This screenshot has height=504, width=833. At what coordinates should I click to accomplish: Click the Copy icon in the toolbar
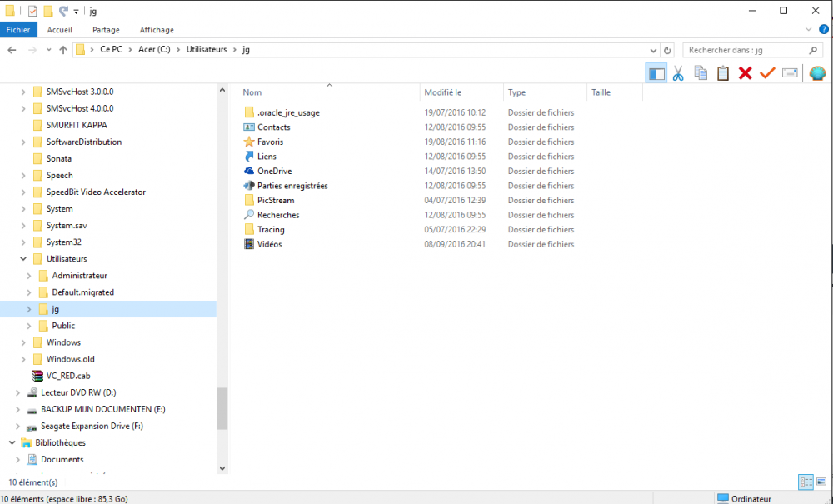701,73
